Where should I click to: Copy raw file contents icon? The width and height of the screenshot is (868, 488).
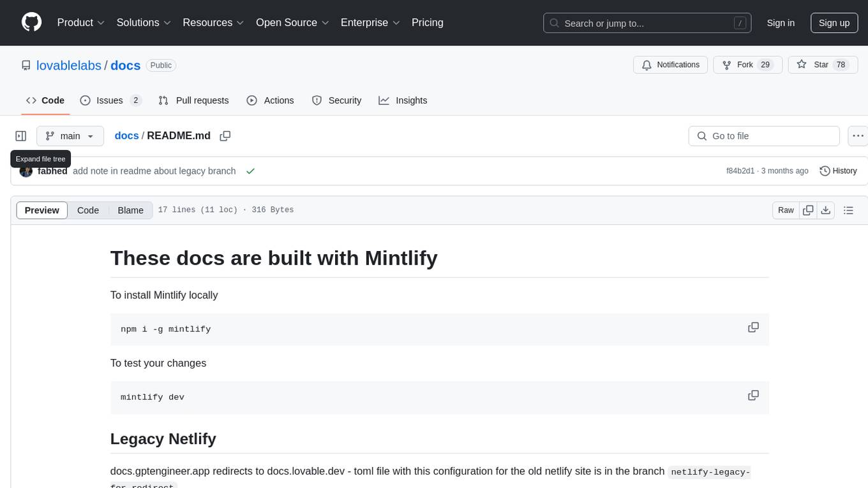click(x=808, y=210)
